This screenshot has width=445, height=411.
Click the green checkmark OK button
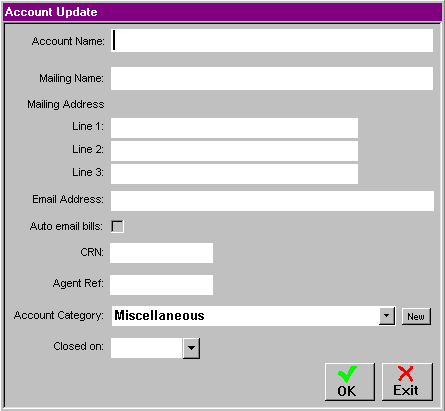pos(350,382)
